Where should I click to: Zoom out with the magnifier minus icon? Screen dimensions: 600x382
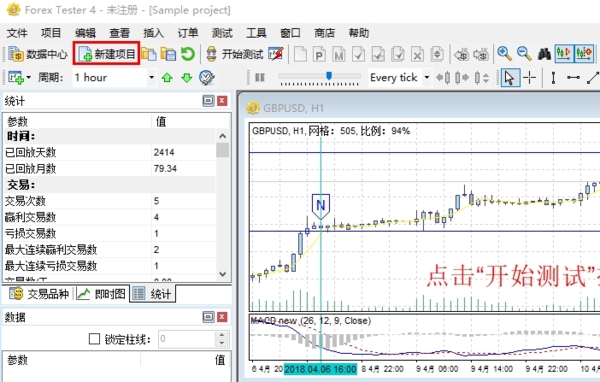524,54
